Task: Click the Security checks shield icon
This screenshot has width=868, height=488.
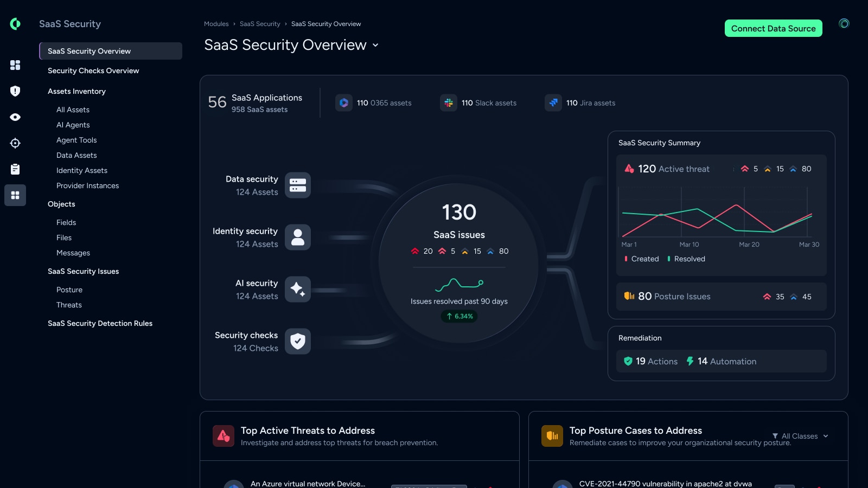Action: click(x=298, y=342)
